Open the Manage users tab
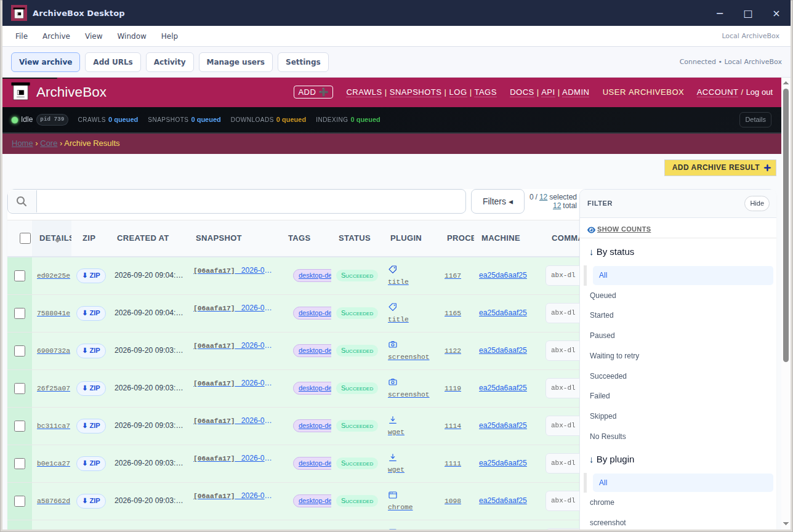This screenshot has height=532, width=793. tap(236, 62)
